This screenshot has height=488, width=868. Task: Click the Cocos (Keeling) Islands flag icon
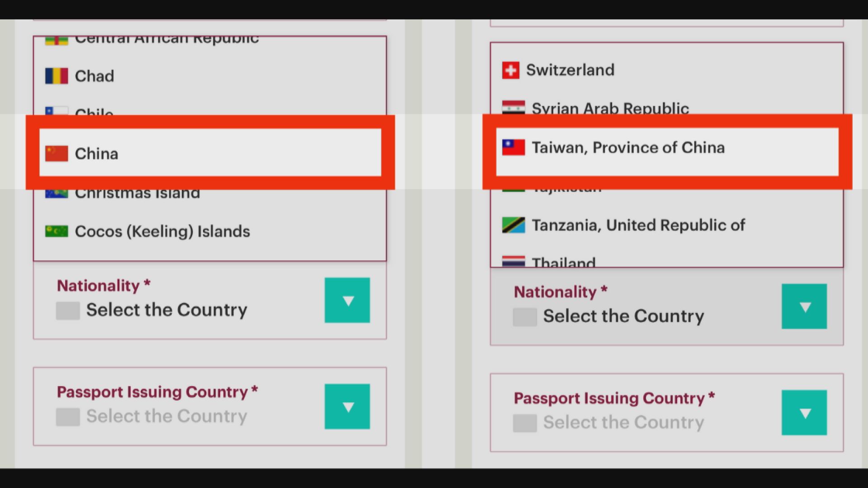click(57, 231)
